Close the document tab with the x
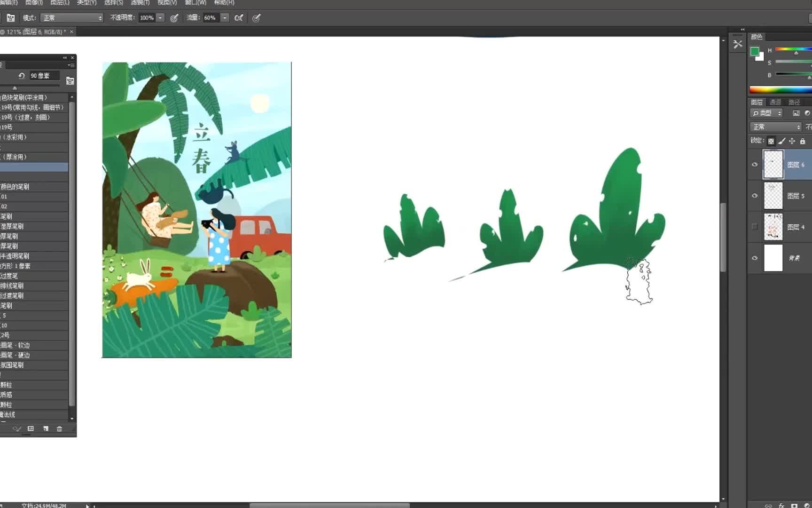This screenshot has width=812, height=508. pos(71,32)
